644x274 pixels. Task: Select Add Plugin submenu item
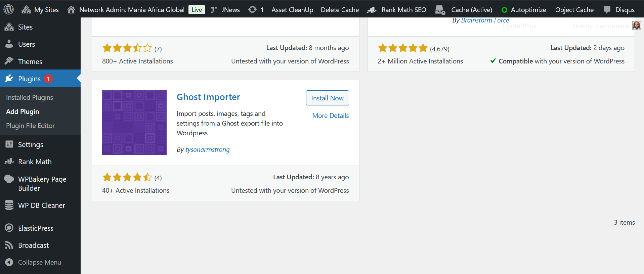point(23,111)
